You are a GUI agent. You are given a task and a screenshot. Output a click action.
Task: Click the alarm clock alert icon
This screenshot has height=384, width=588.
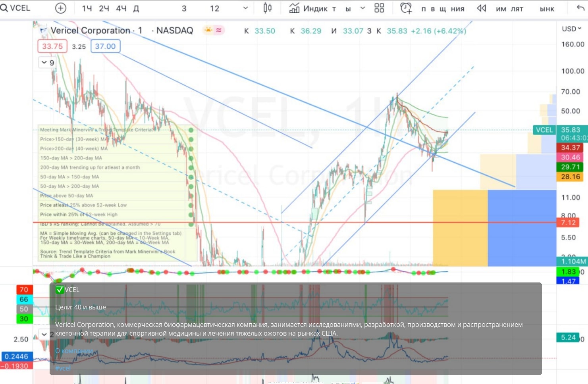pos(406,8)
